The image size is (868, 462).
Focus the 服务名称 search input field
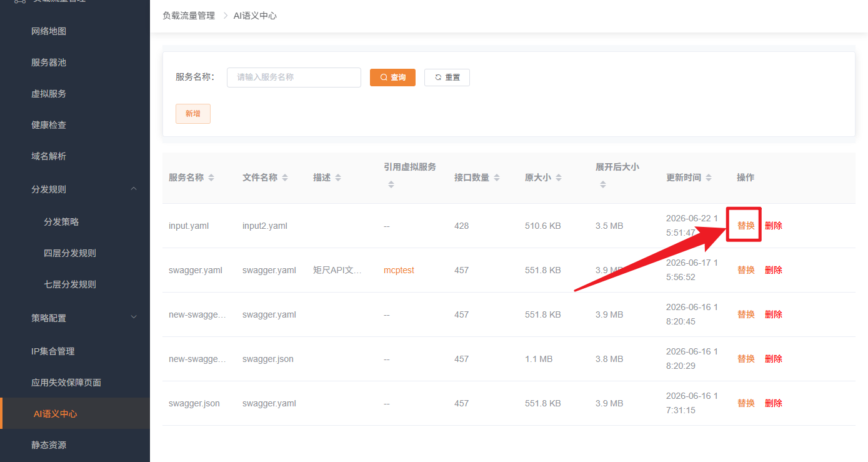click(x=294, y=78)
